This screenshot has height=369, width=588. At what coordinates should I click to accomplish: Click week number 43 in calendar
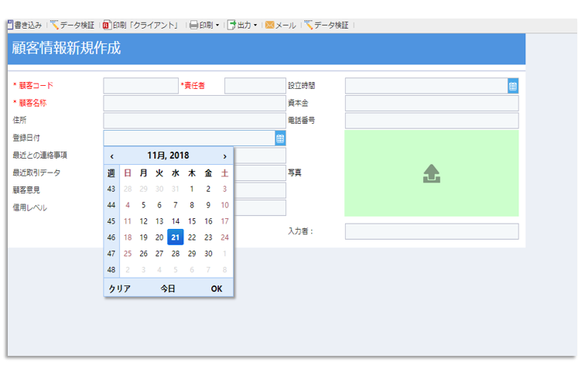[x=111, y=189]
